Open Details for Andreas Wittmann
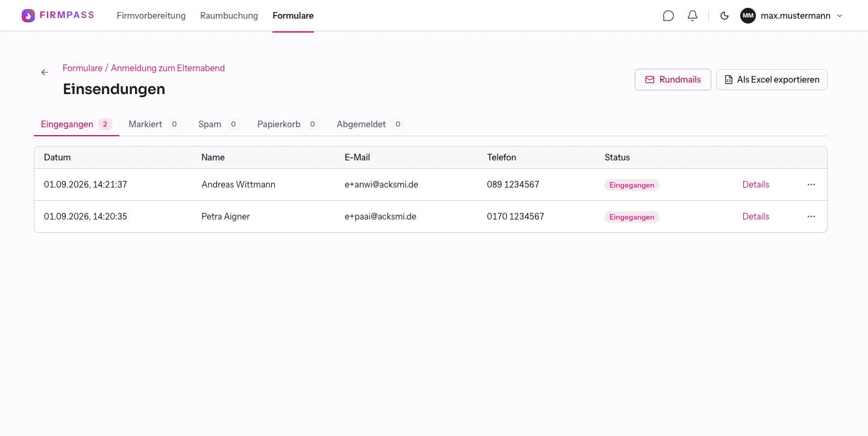The height and width of the screenshot is (436, 868). tap(756, 185)
